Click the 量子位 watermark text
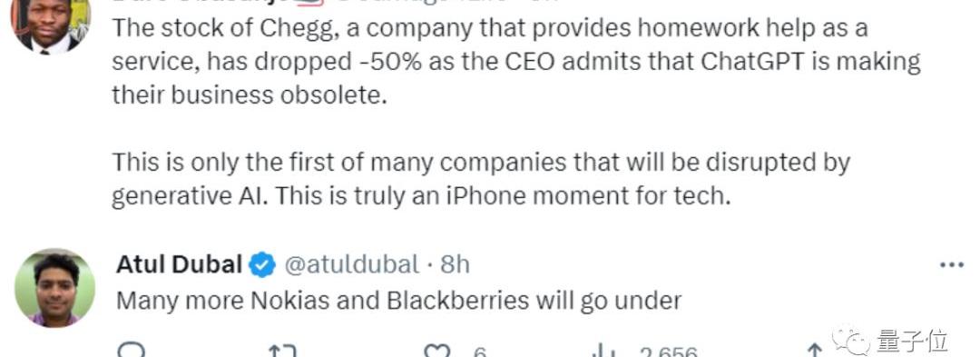The width and height of the screenshot is (980, 357). [x=912, y=341]
